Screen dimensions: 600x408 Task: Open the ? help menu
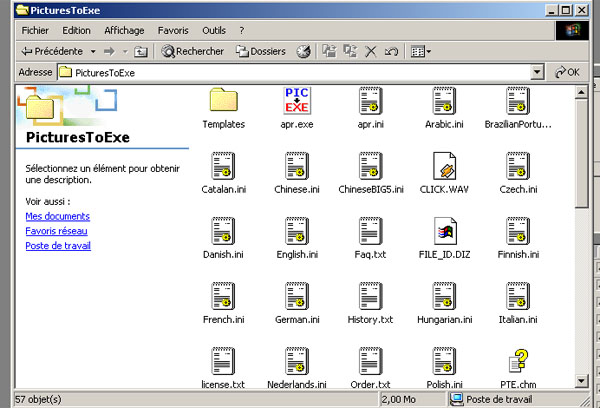[241, 31]
